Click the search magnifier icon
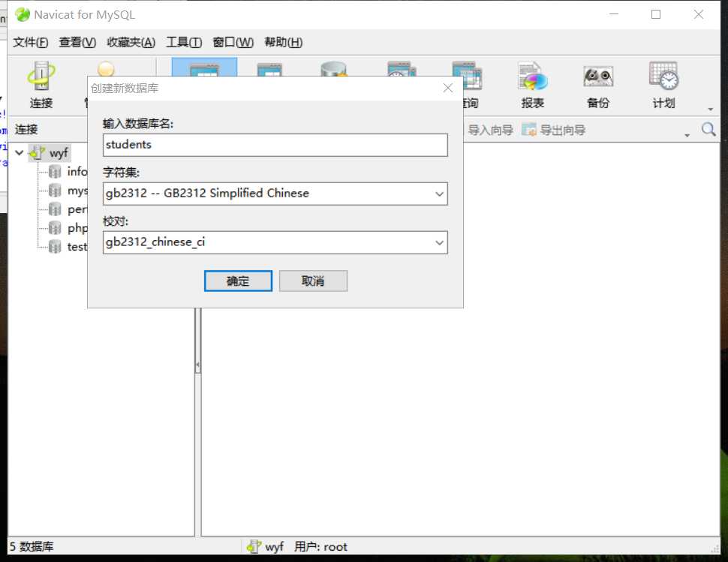728x562 pixels. [x=708, y=130]
